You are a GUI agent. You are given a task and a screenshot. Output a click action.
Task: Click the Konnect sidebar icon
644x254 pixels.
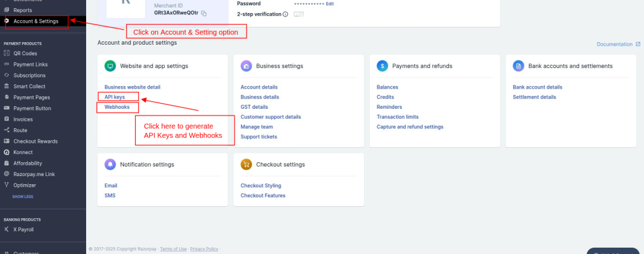click(6, 152)
